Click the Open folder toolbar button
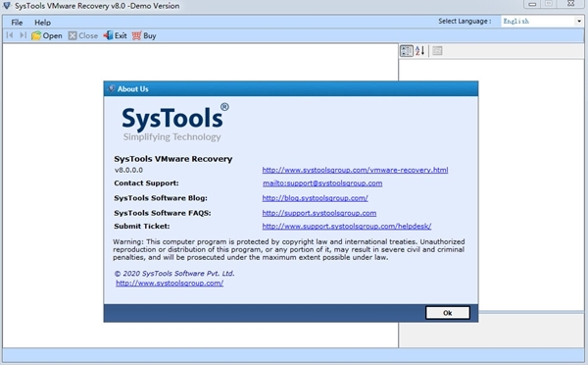 47,35
